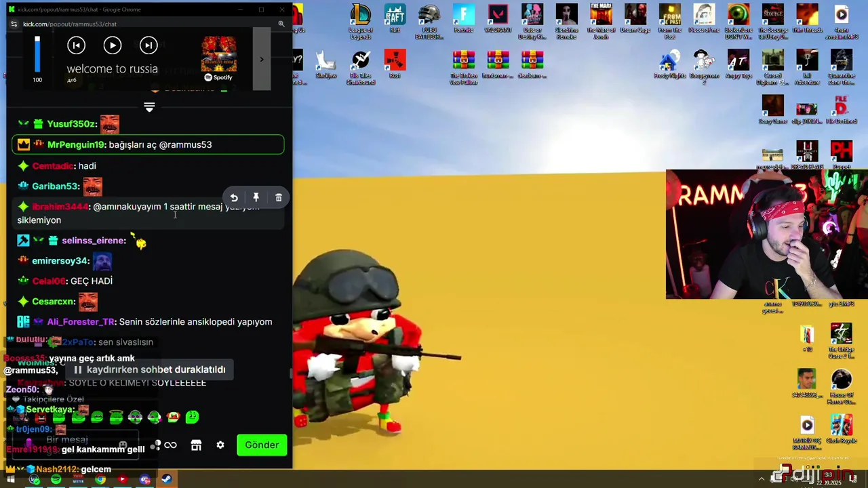This screenshot has height=488, width=868.
Task: Launch PUBG Battlegrounds desktop icon
Action: click(x=429, y=21)
